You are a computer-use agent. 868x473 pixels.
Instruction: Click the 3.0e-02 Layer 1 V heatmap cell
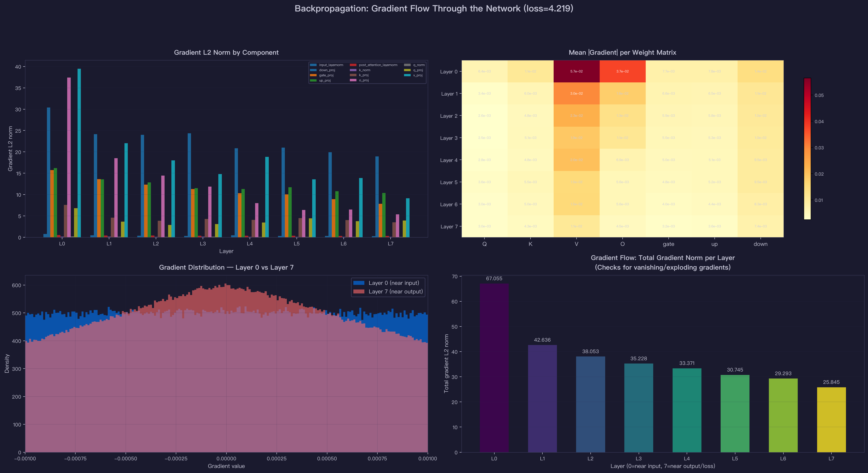tap(576, 94)
